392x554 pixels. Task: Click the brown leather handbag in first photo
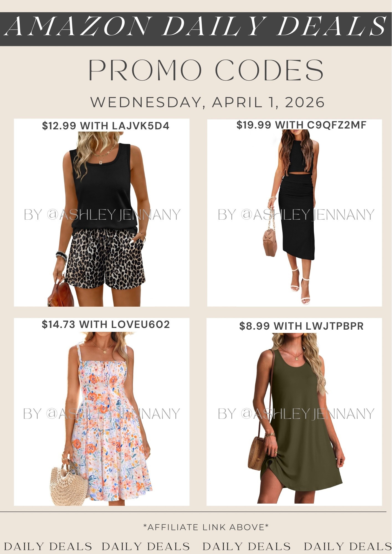61,294
